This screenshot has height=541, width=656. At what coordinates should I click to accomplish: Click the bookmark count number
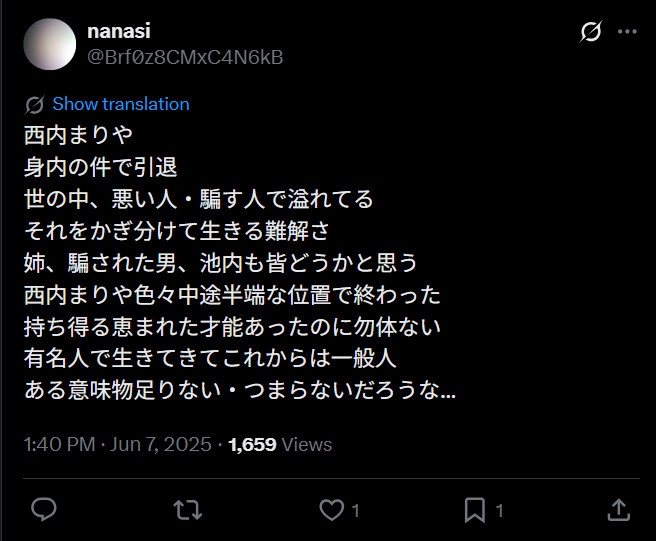(499, 511)
